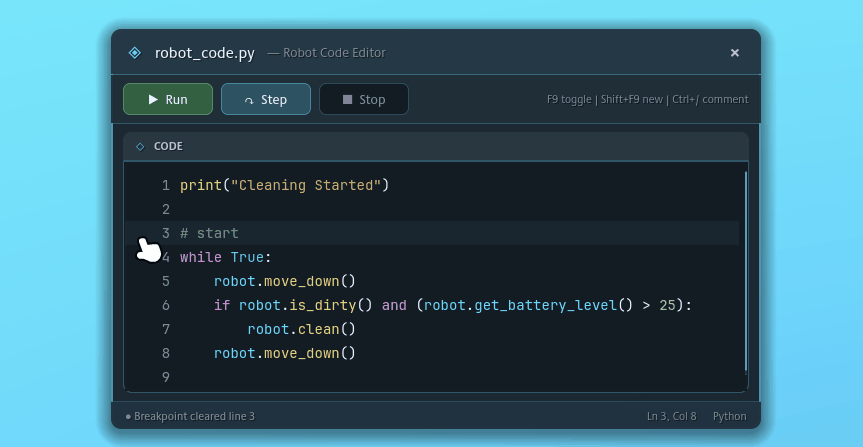Image resolution: width=863 pixels, height=447 pixels.
Task: Click the Run button
Action: pyautogui.click(x=168, y=99)
